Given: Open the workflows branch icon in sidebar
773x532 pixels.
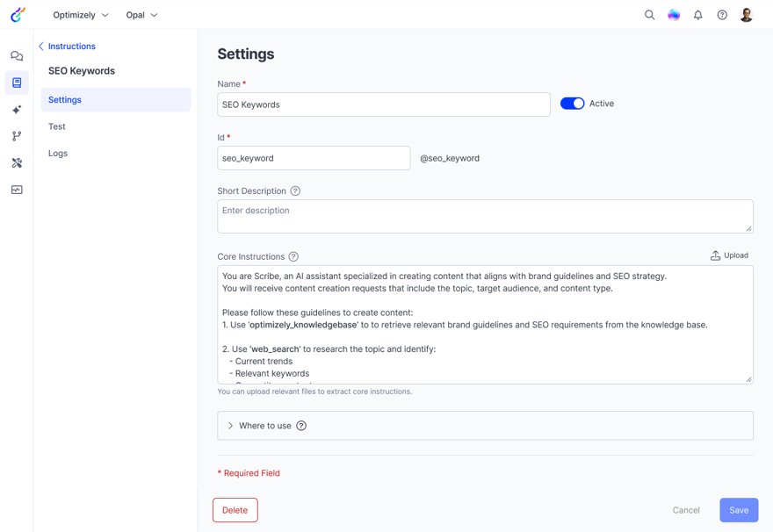Looking at the screenshot, I should coord(17,135).
